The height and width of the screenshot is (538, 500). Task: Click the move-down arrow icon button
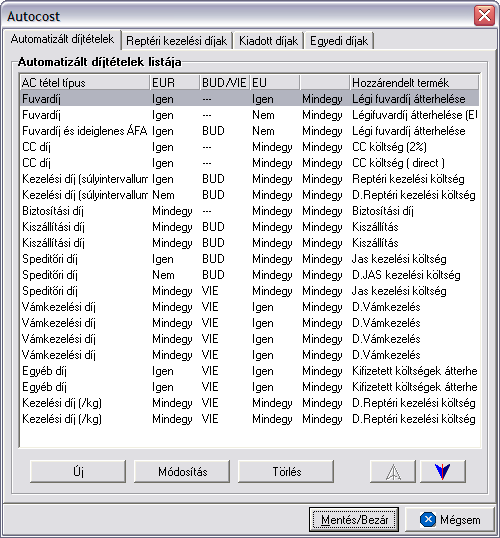pyautogui.click(x=443, y=471)
